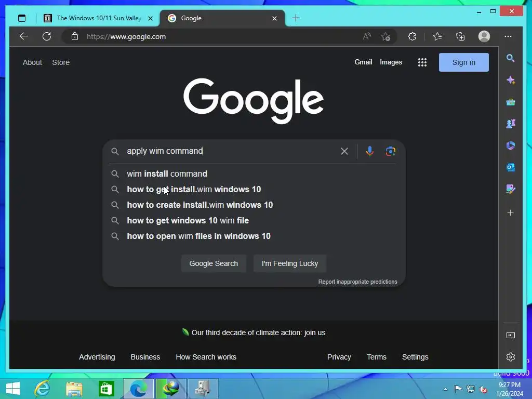532x399 pixels.
Task: Show hidden tray icons arrow
Action: 445,389
